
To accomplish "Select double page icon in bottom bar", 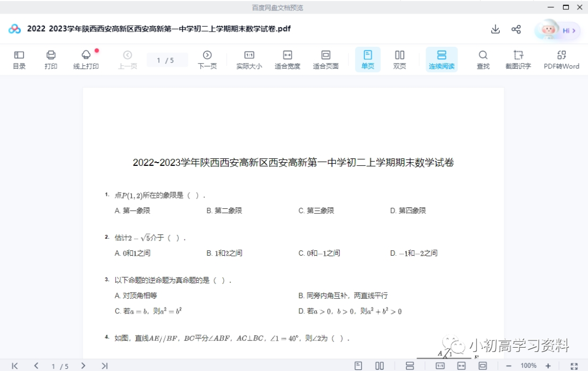I will coord(379,366).
